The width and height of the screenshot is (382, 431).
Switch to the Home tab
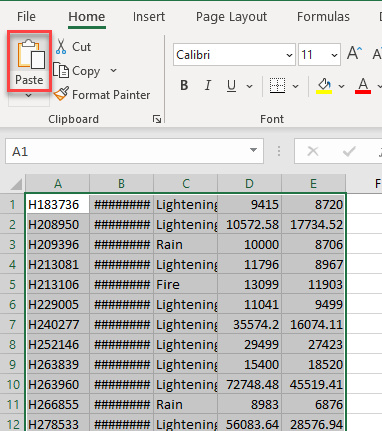pyautogui.click(x=87, y=16)
